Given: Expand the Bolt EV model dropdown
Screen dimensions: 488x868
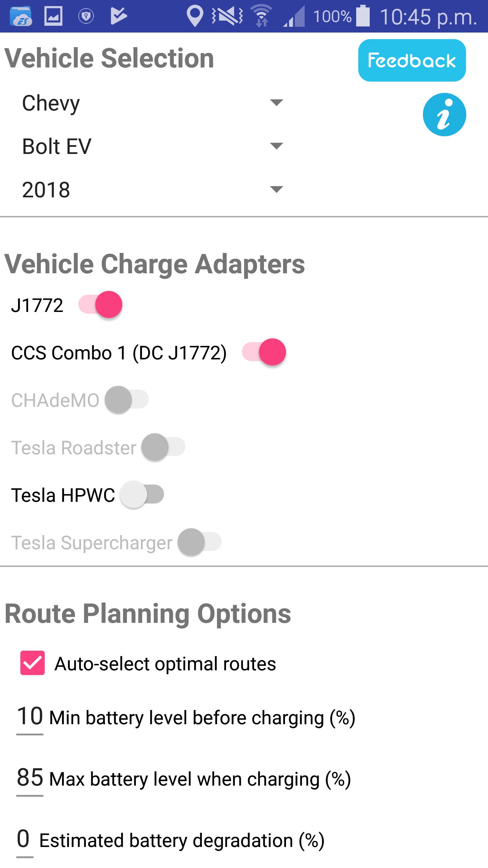Looking at the screenshot, I should pyautogui.click(x=152, y=146).
